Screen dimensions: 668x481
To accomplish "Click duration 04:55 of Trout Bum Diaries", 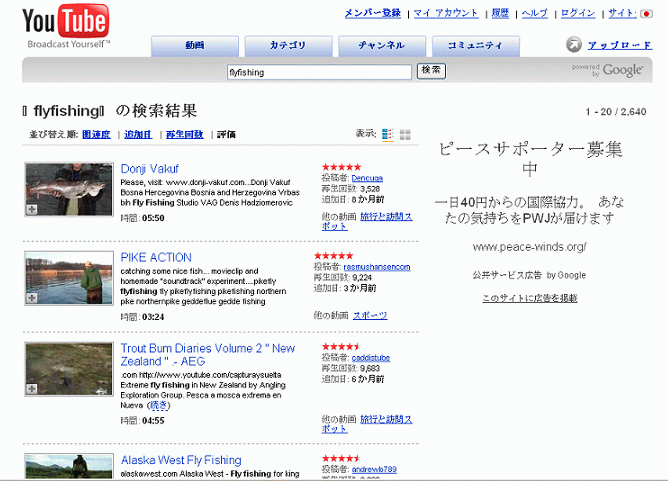I will (x=153, y=421).
